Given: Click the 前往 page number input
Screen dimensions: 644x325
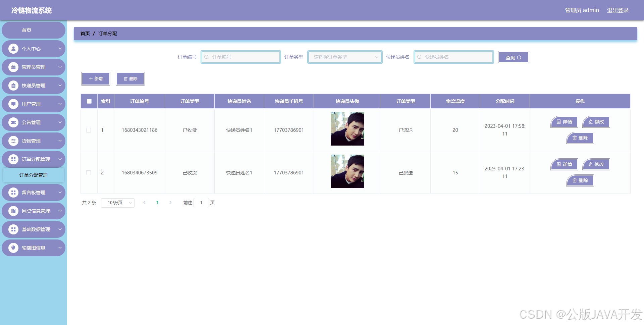Looking at the screenshot, I should (201, 203).
